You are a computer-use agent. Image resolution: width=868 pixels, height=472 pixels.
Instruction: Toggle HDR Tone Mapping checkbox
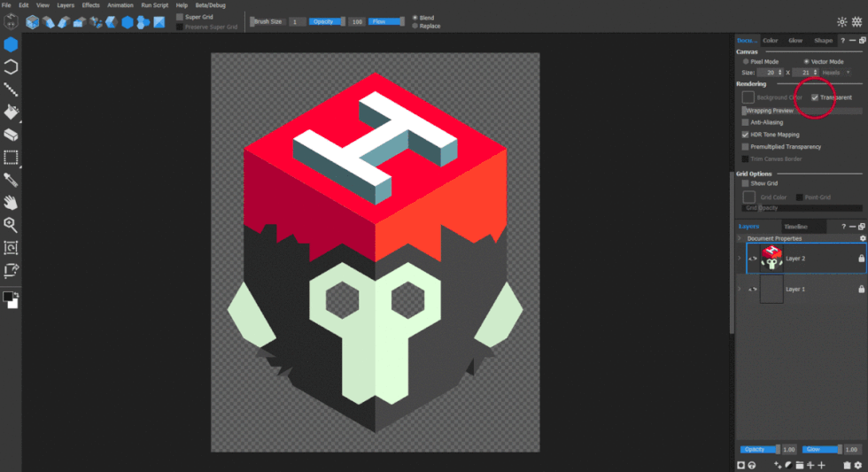tap(745, 135)
